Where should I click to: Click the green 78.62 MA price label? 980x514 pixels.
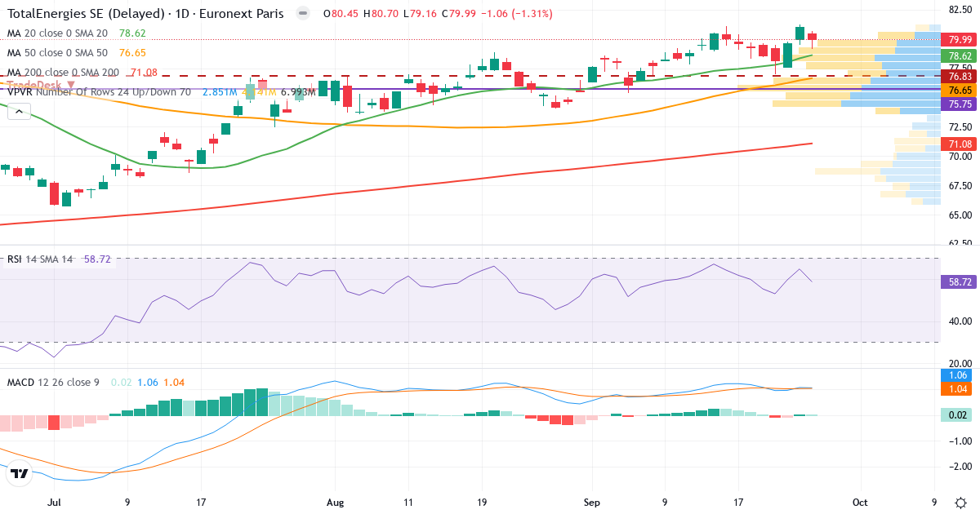(960, 56)
